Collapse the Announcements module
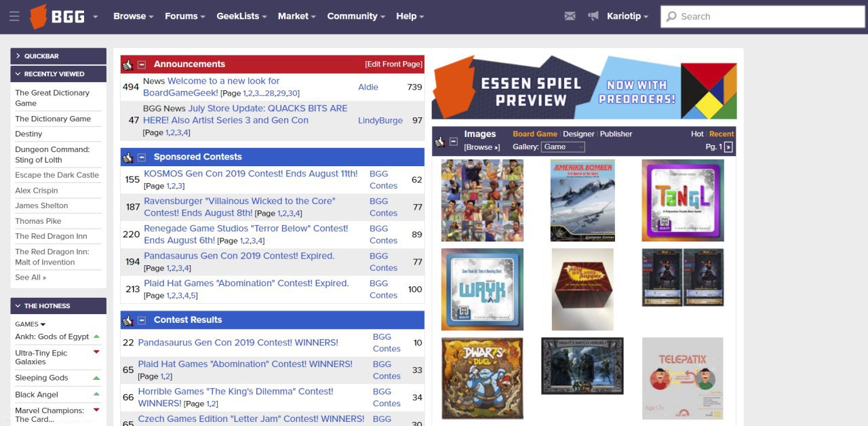868x426 pixels. pos(142,64)
